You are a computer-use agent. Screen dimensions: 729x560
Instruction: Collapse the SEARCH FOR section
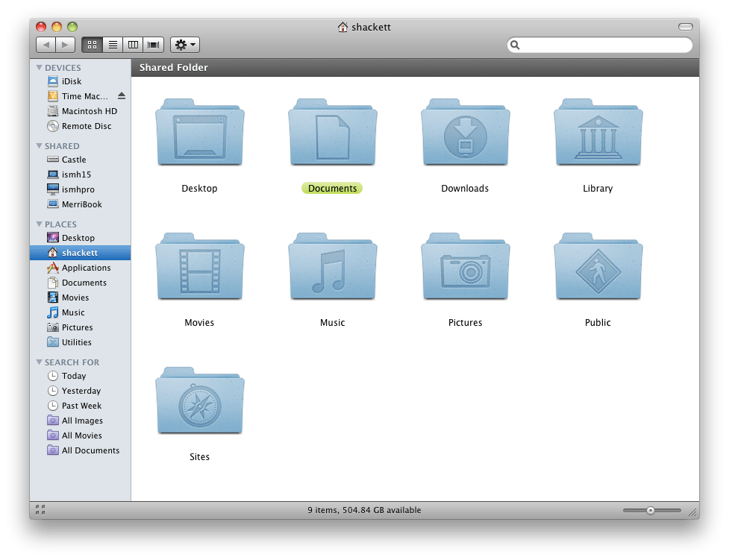[x=39, y=362]
